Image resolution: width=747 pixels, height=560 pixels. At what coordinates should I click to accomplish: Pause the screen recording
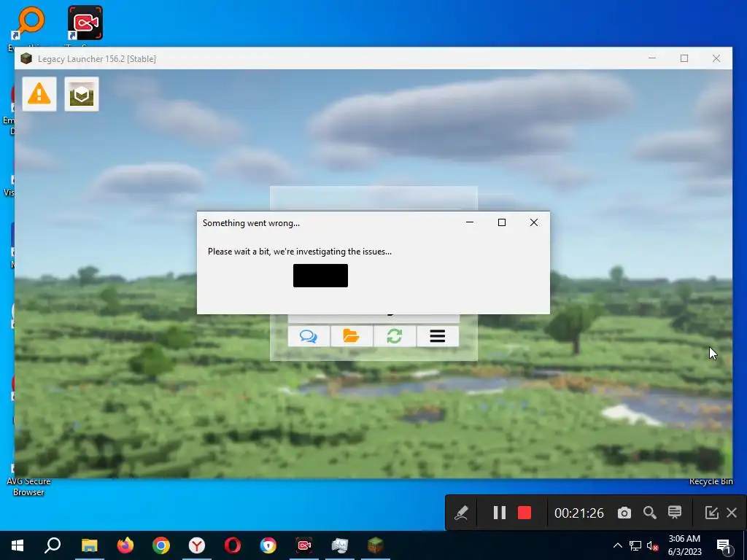point(499,513)
